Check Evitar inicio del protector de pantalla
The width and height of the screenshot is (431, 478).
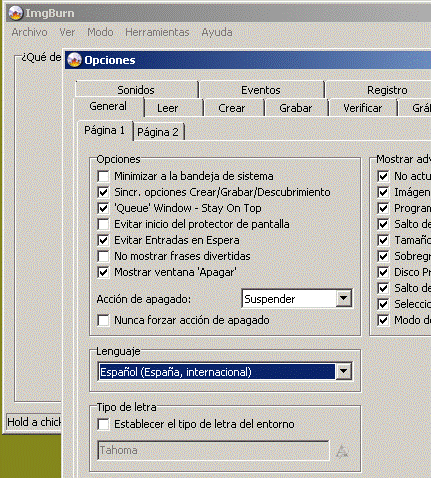[x=103, y=224]
